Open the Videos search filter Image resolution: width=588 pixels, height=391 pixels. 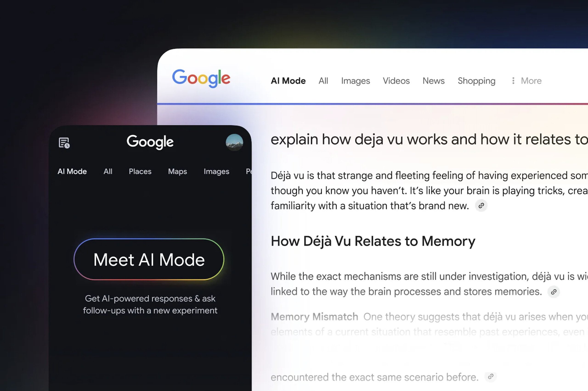[396, 81]
